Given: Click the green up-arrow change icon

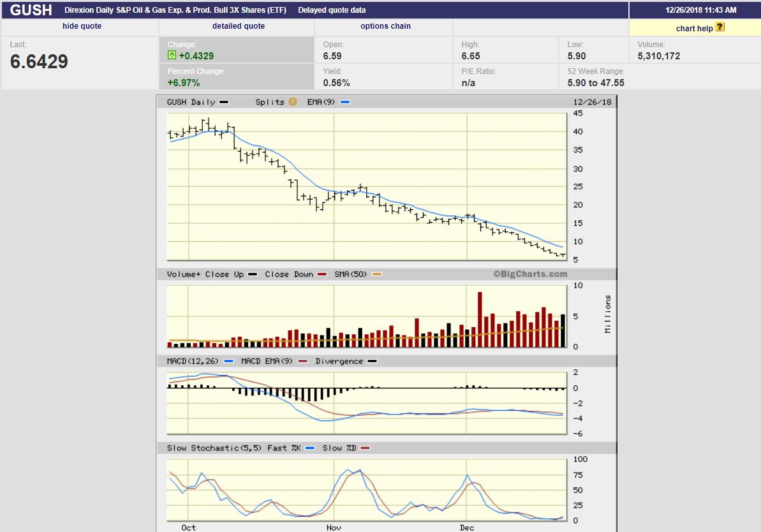Looking at the screenshot, I should (x=172, y=55).
